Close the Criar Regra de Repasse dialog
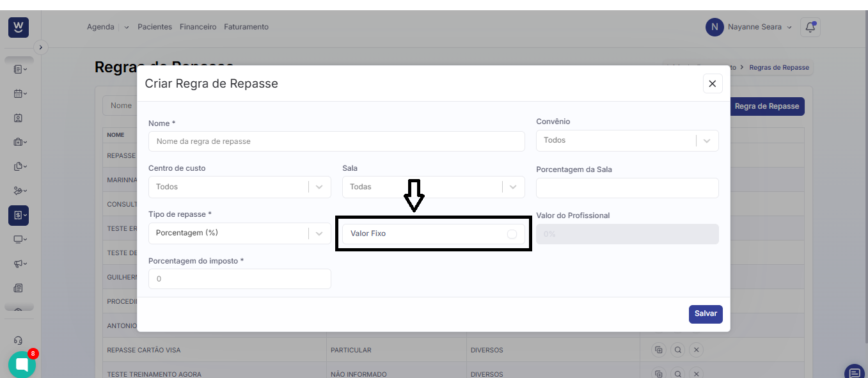Screen dimensions: 868x378 712,84
